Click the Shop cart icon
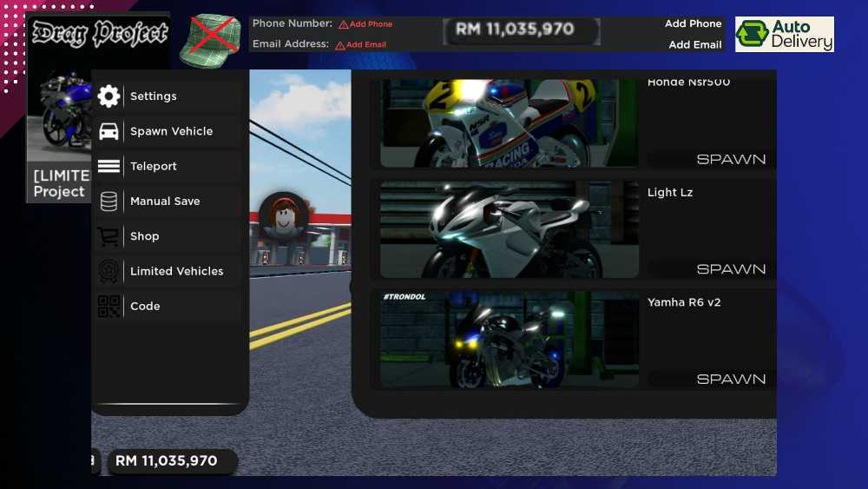The height and width of the screenshot is (489, 868). [x=108, y=236]
